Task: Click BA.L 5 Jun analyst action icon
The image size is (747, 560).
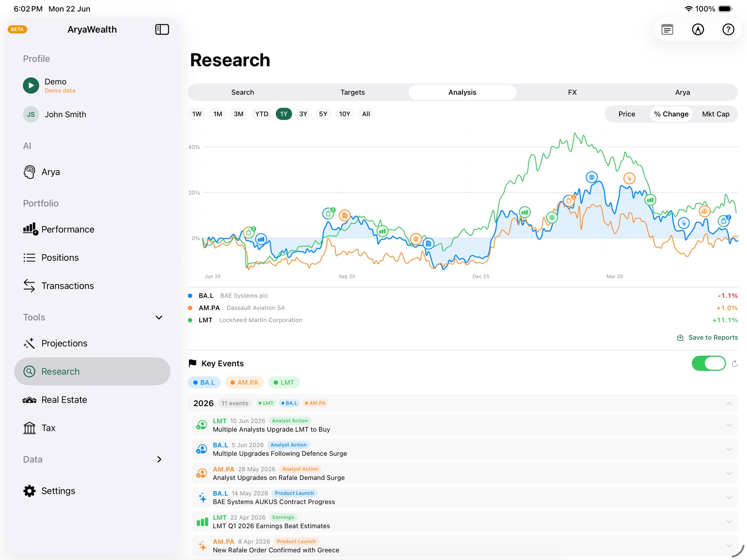Action: coord(202,449)
